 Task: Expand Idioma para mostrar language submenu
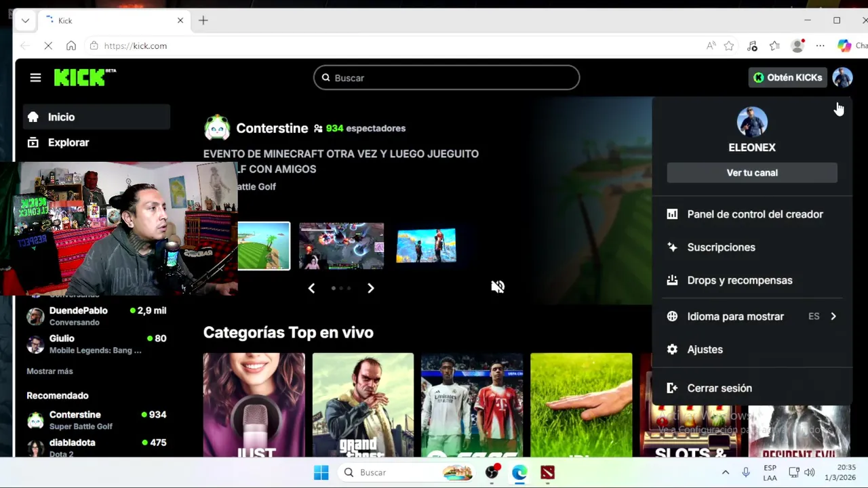[x=752, y=317]
